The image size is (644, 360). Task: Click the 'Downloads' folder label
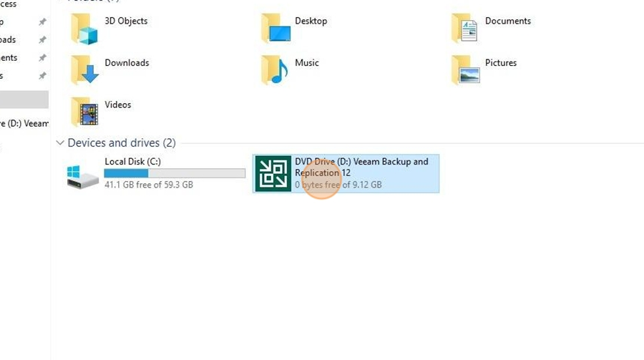[127, 63]
